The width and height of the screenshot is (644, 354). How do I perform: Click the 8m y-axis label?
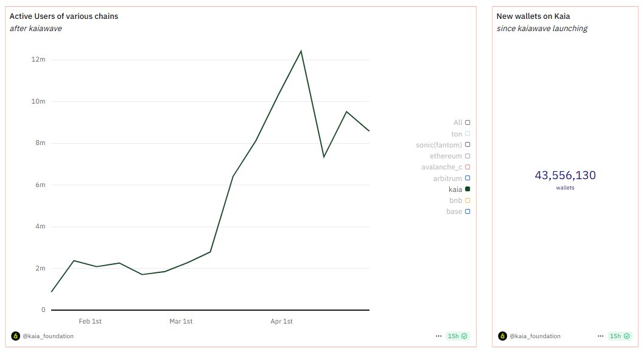(x=40, y=143)
